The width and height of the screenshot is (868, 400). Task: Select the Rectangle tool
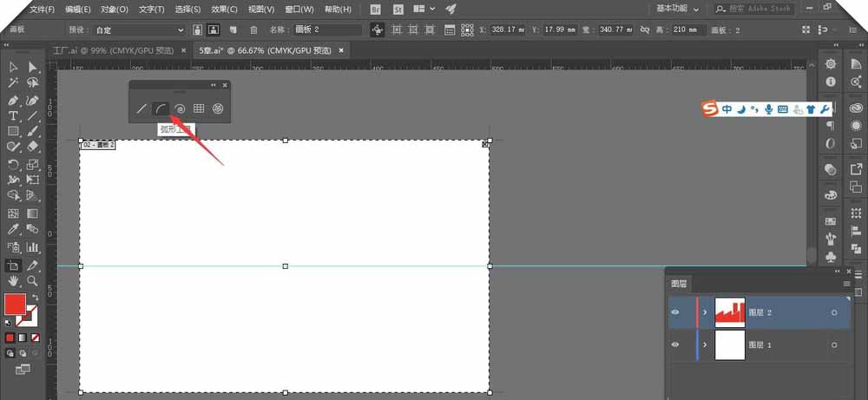(13, 132)
